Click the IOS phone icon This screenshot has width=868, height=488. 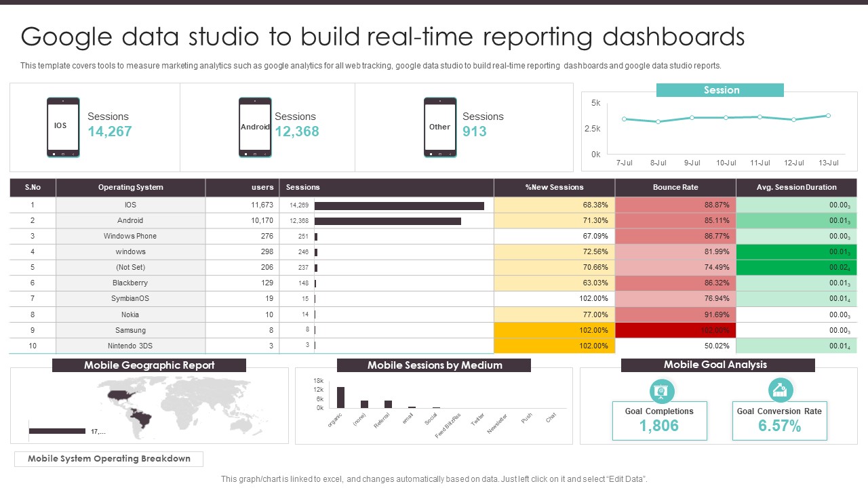tap(63, 127)
